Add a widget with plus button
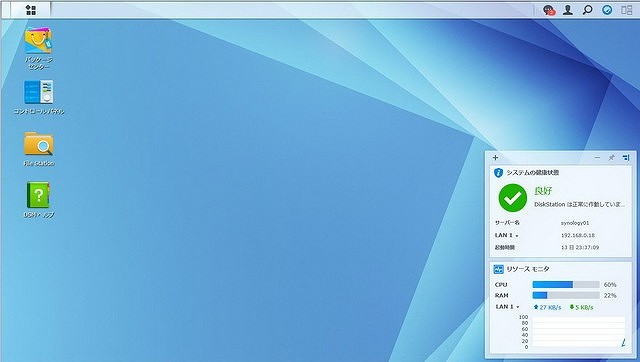 (x=495, y=158)
